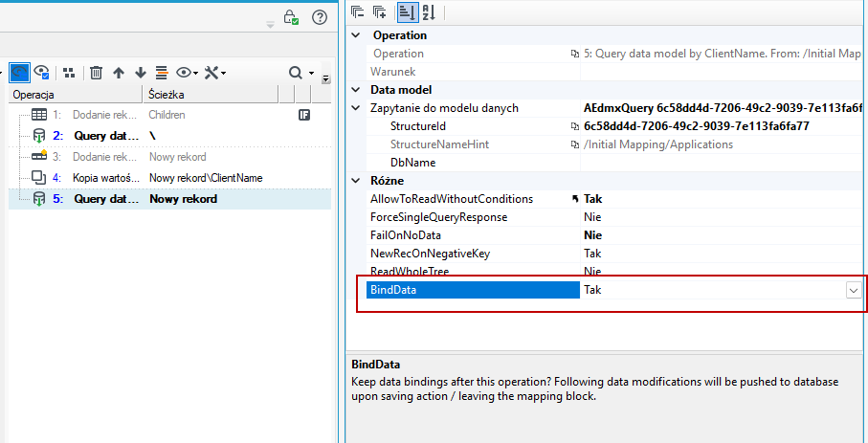The width and height of the screenshot is (868, 443).
Task: Click ForceSingleQueryResponse Nie value
Action: click(x=592, y=217)
